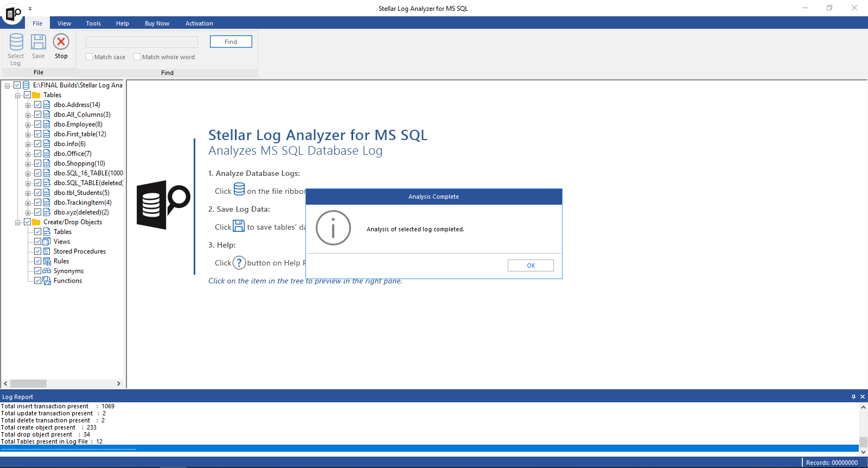Open the Activation ribbon tab
Screen dimensions: 868x468
click(x=199, y=23)
